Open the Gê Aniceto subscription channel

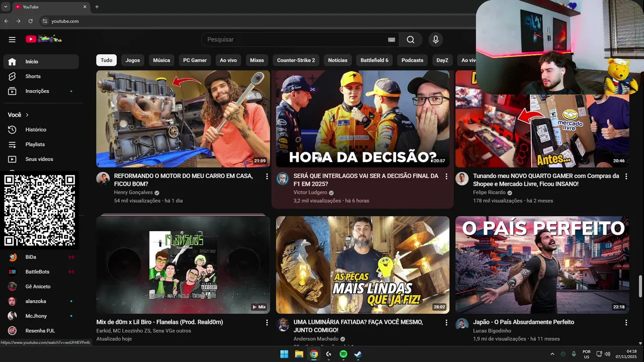pyautogui.click(x=41, y=287)
